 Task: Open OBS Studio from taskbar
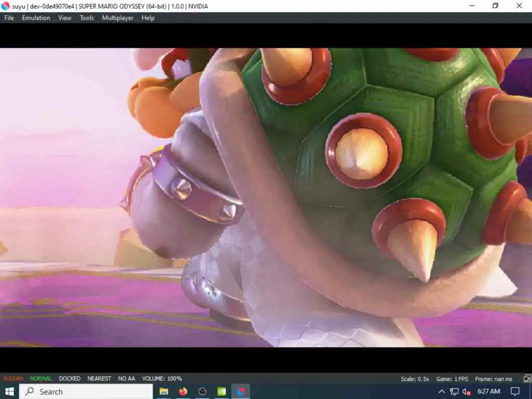[203, 392]
